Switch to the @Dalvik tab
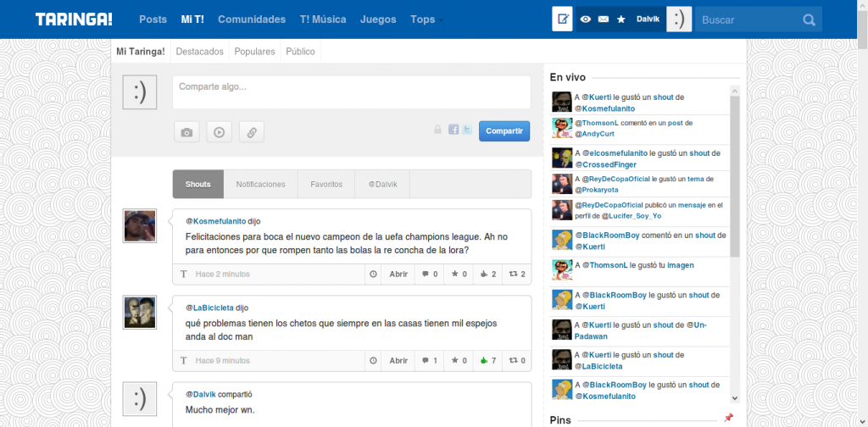This screenshot has width=868, height=427. [382, 184]
